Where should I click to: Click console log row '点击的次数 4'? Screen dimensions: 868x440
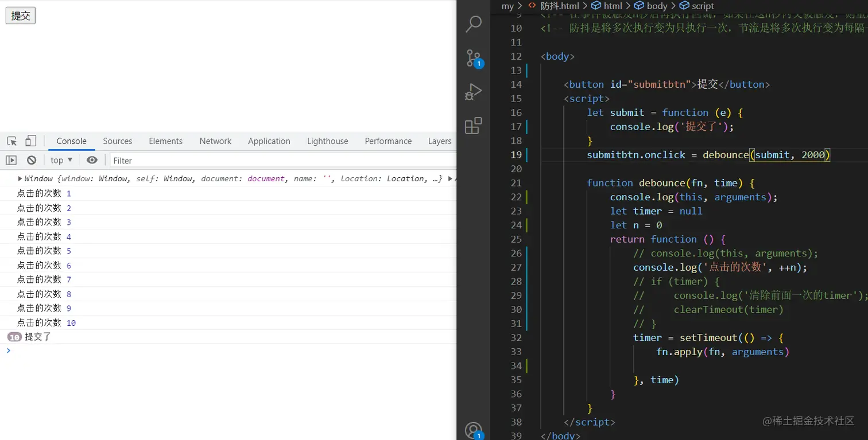228,236
